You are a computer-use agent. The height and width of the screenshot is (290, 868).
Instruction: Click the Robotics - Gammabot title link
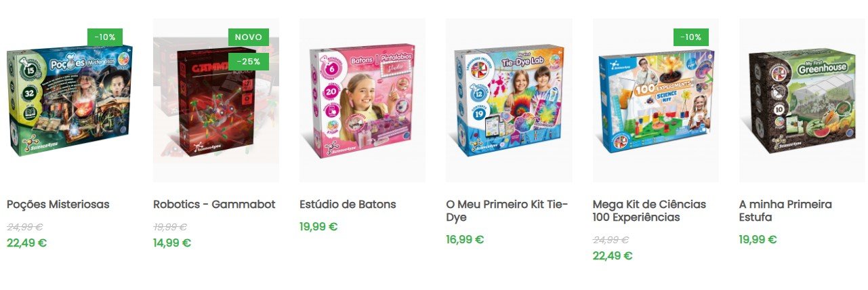coord(214,204)
